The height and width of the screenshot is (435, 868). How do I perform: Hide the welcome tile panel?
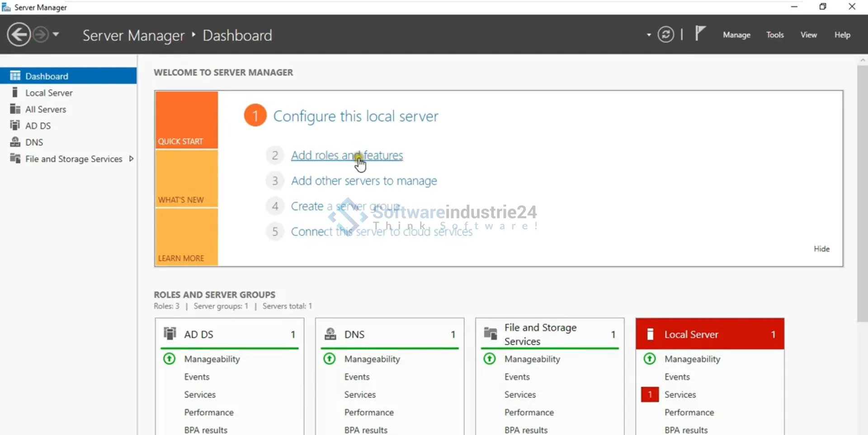(821, 249)
